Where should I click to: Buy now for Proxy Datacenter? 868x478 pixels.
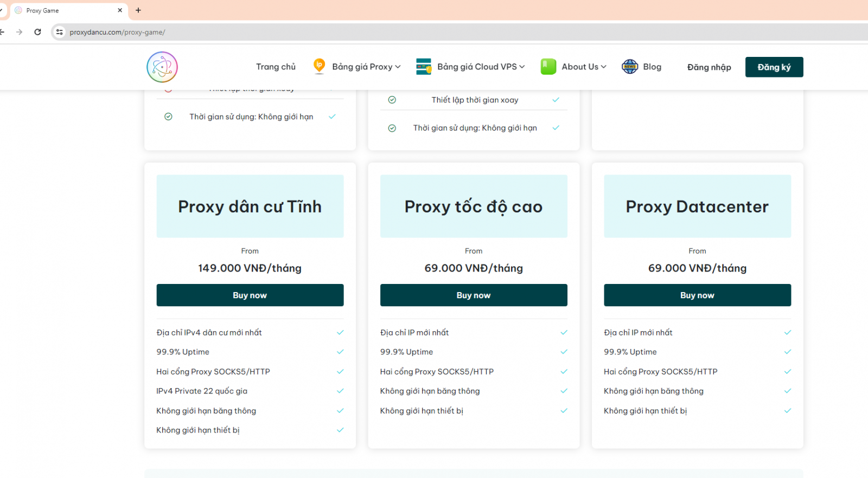[697, 295]
